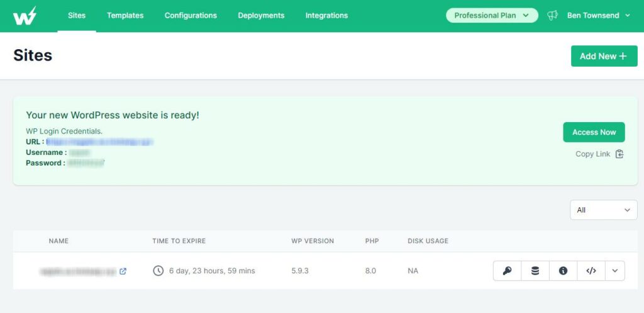This screenshot has height=313, width=644.
Task: Click the code brackets icon
Action: click(x=591, y=271)
